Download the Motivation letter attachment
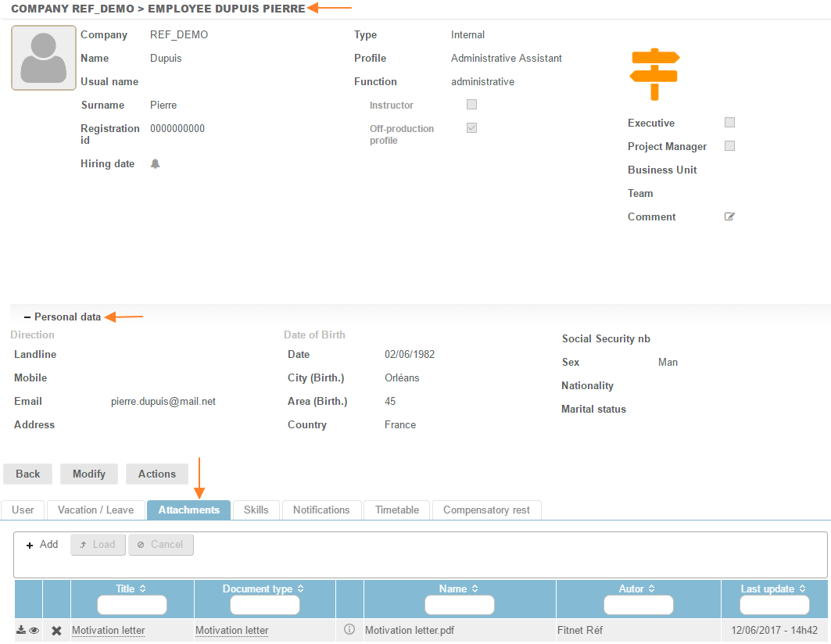Screen dimensions: 831x644 tap(21, 630)
